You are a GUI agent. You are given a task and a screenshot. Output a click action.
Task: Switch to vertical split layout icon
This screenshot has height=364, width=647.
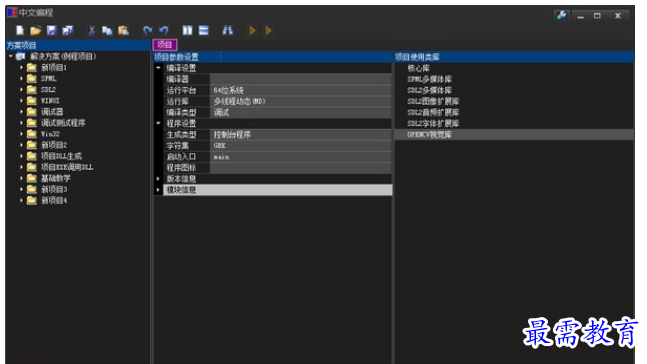[187, 30]
